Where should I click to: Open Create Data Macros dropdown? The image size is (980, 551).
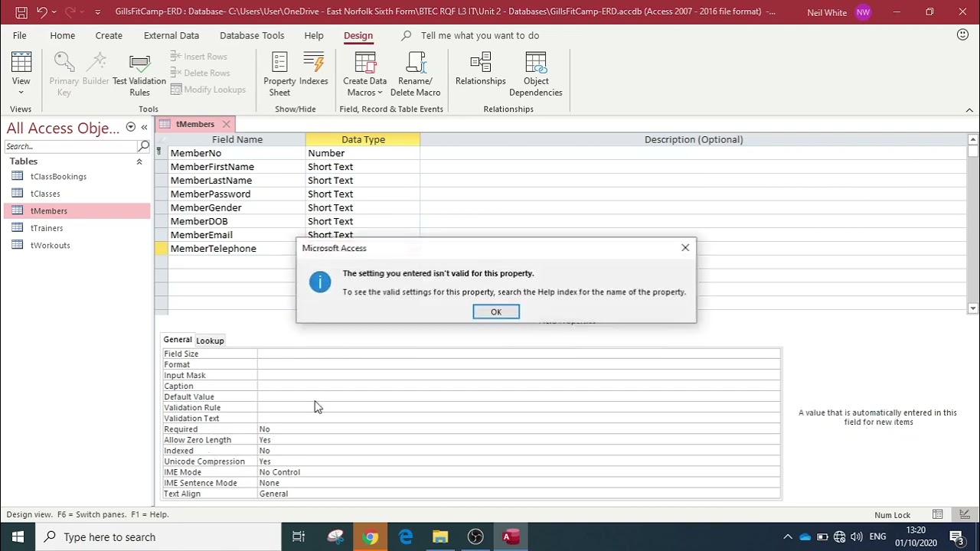click(x=365, y=75)
